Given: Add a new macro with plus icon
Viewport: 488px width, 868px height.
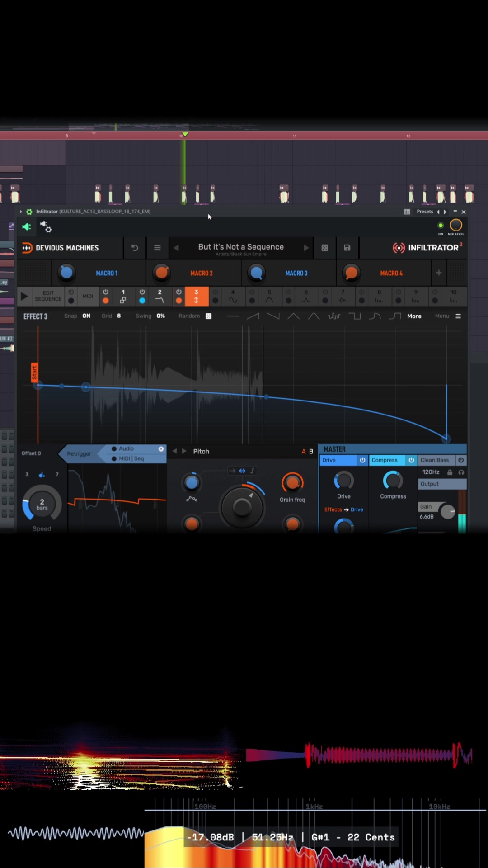Looking at the screenshot, I should tap(439, 273).
